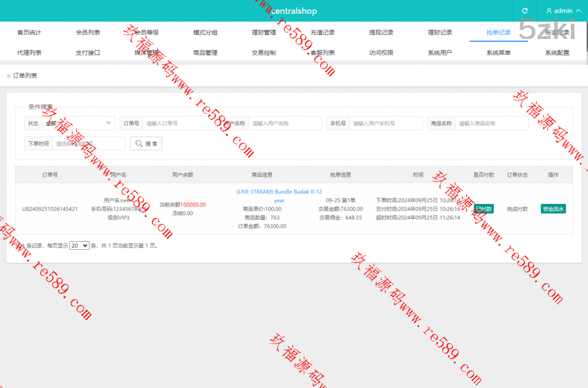Click the 订单列表 breadcrumb title
The width and height of the screenshot is (588, 388).
tap(25, 76)
